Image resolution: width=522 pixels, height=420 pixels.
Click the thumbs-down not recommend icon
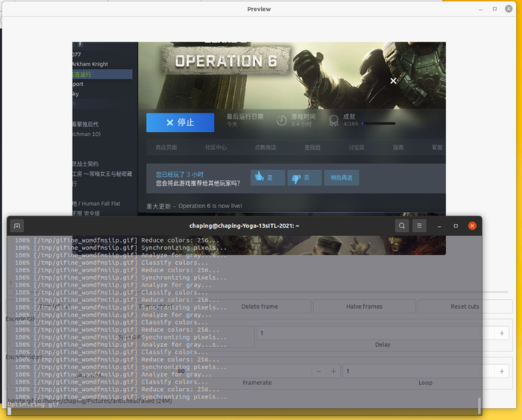(296, 178)
